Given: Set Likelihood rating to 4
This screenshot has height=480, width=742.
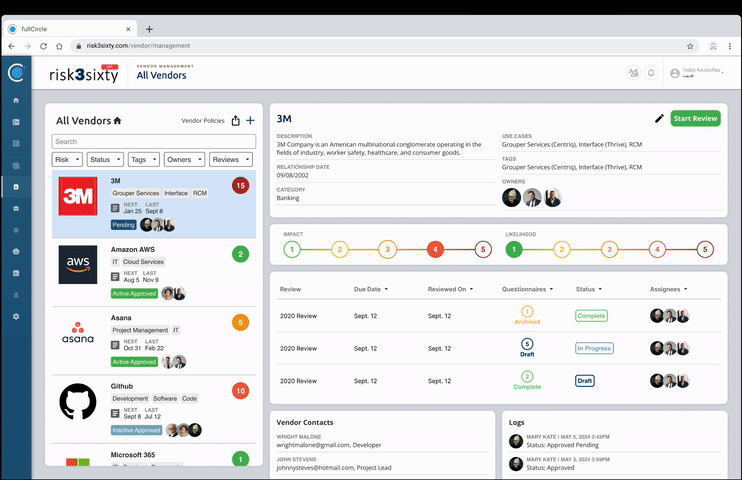Looking at the screenshot, I should click(x=657, y=249).
